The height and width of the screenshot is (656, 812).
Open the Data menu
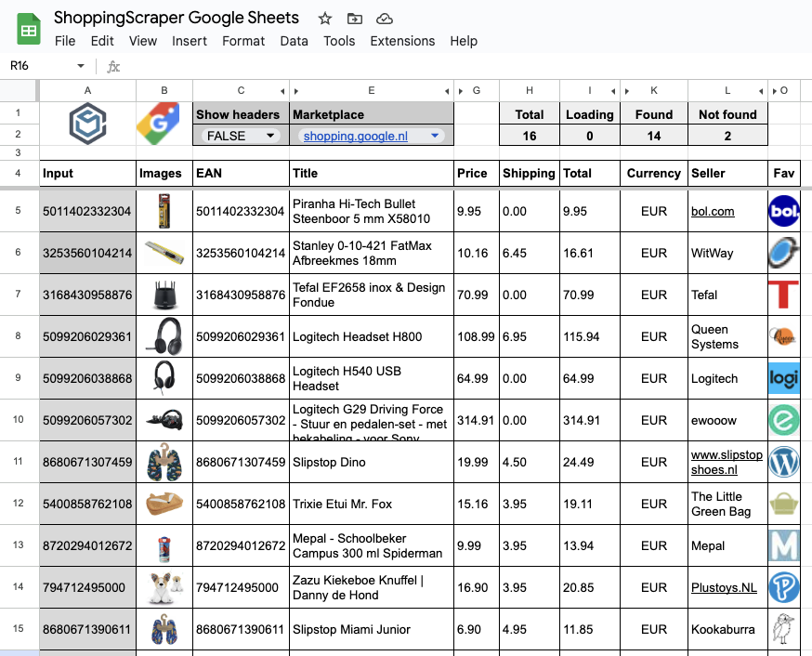pyautogui.click(x=295, y=41)
